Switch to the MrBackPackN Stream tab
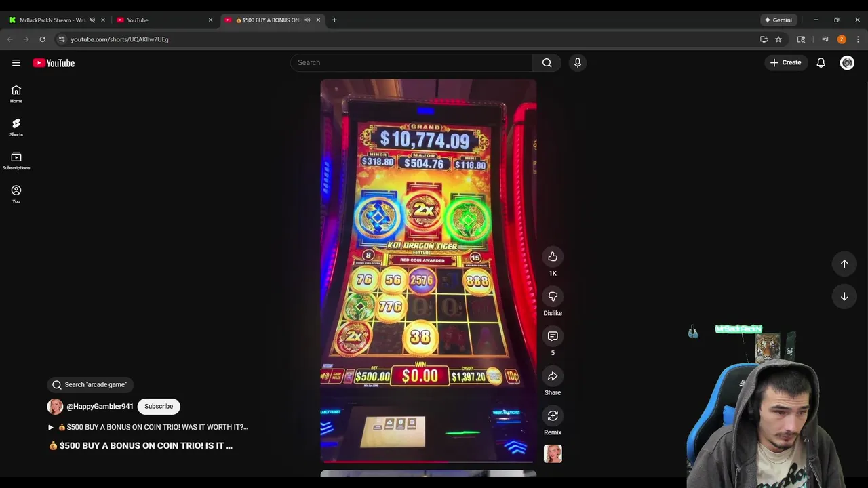 [x=52, y=20]
